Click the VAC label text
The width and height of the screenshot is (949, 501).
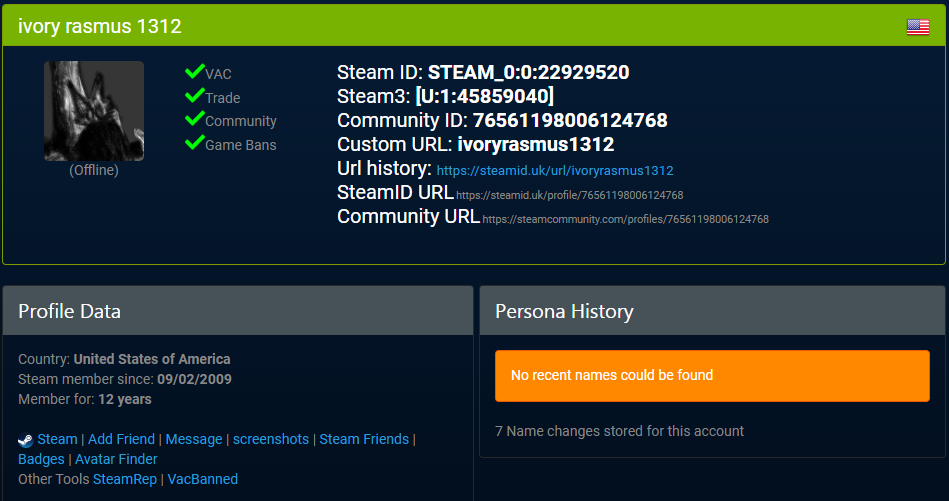click(x=218, y=74)
